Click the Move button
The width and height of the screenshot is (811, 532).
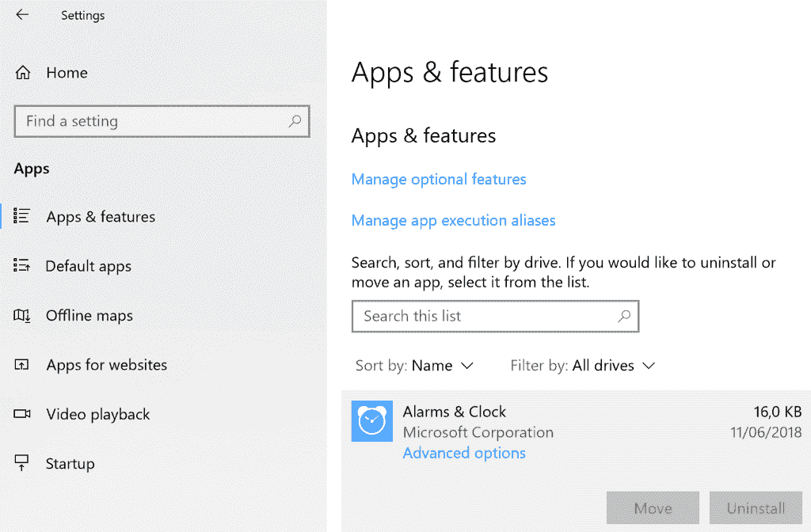(x=653, y=507)
